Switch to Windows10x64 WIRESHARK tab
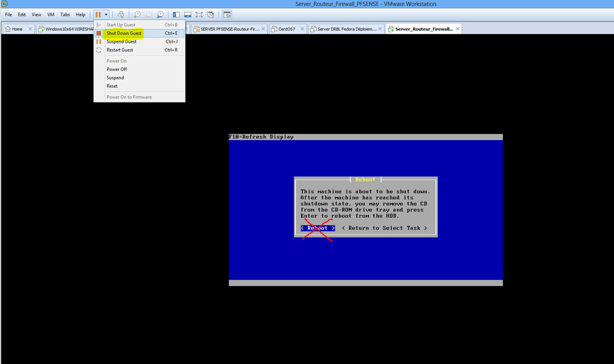The height and width of the screenshot is (364, 614). click(65, 29)
